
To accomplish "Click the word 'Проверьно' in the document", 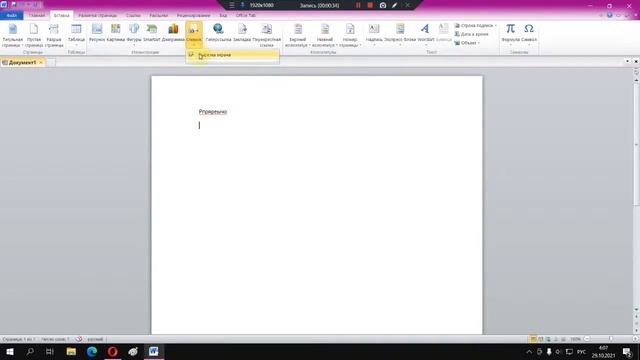I will point(213,111).
